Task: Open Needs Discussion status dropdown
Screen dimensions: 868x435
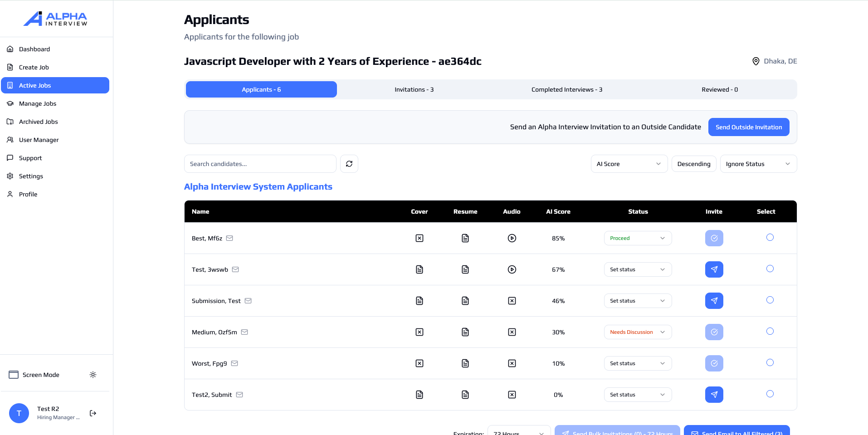Action: point(637,332)
